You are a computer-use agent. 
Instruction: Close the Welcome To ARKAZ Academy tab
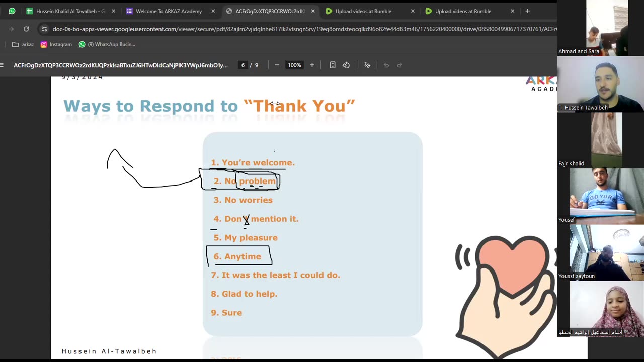(213, 11)
